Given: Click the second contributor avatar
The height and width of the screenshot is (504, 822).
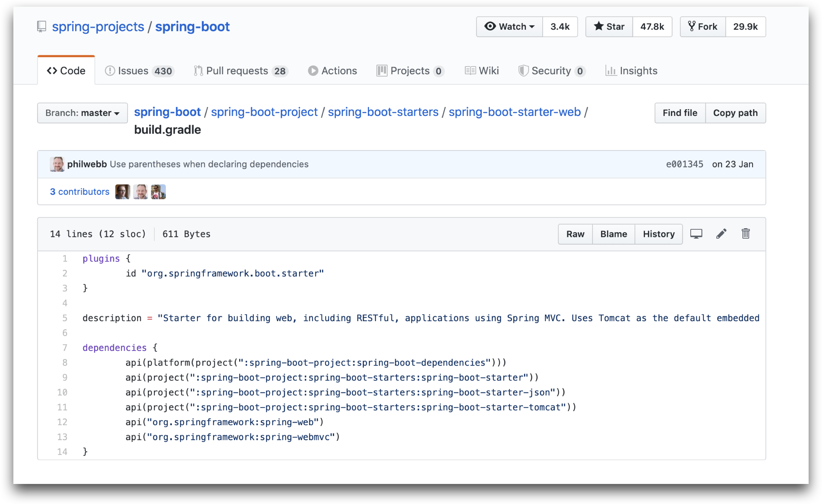Looking at the screenshot, I should point(140,192).
